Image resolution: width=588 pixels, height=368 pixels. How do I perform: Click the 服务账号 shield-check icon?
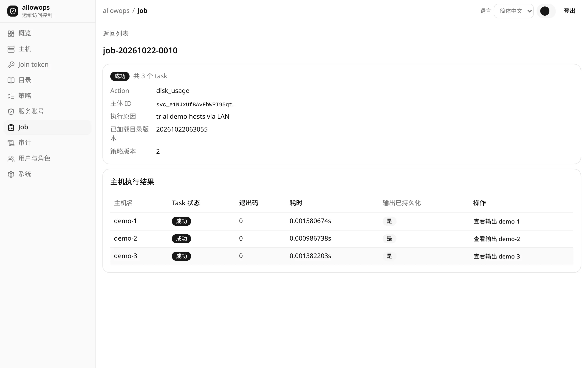(x=11, y=112)
